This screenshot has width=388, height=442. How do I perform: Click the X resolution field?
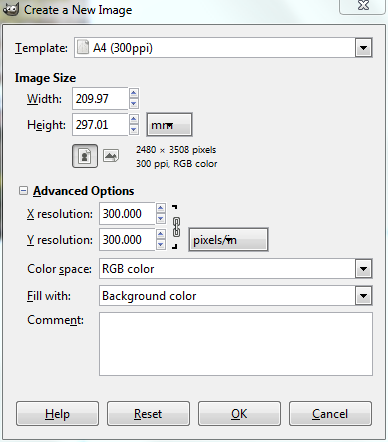[x=127, y=213]
